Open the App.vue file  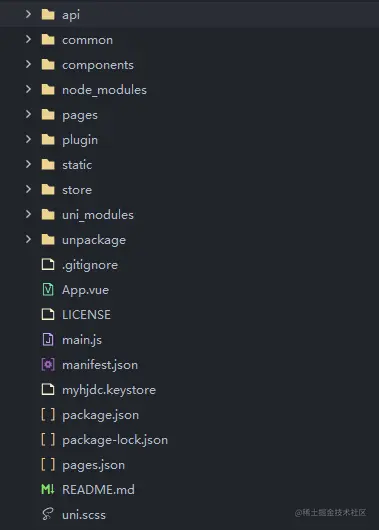point(86,290)
